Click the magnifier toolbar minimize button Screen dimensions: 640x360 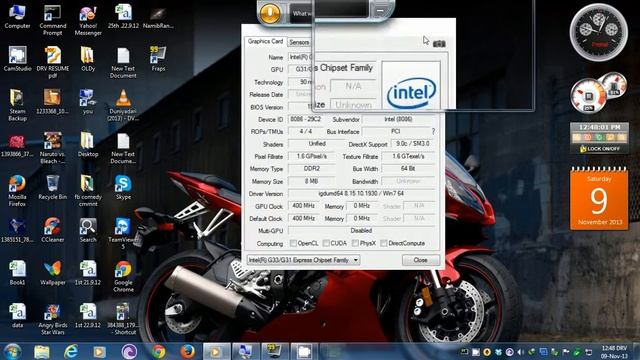[x=380, y=11]
